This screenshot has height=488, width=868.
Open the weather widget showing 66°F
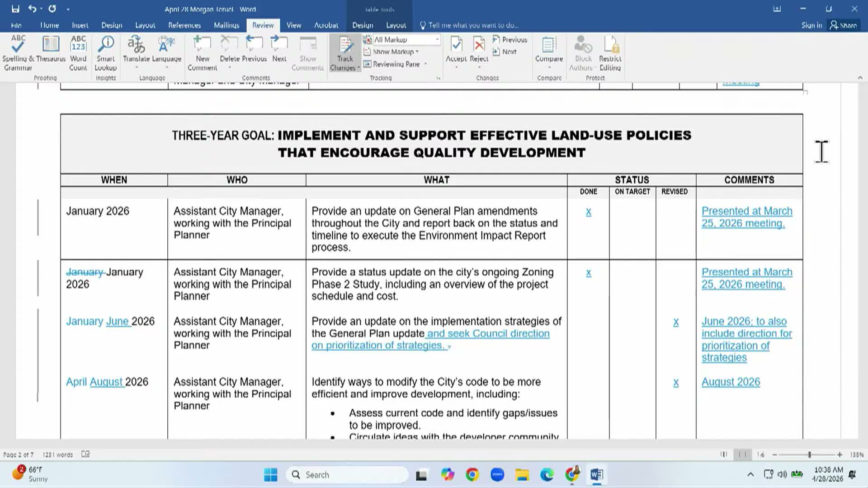point(31,474)
